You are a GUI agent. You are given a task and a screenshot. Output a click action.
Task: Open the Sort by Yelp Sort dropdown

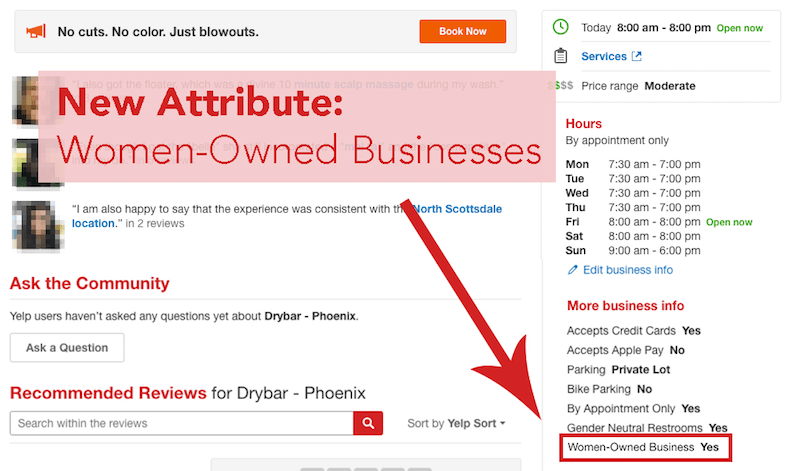(456, 423)
